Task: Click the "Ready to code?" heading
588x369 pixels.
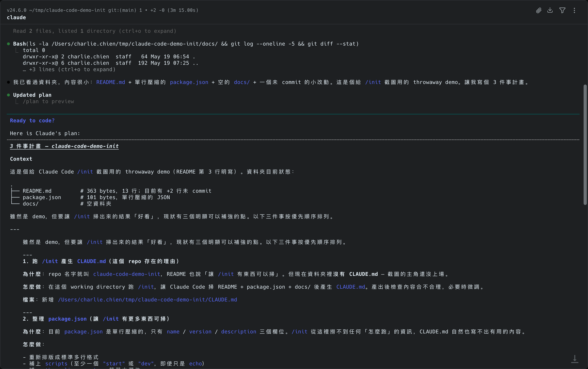Action: point(32,121)
